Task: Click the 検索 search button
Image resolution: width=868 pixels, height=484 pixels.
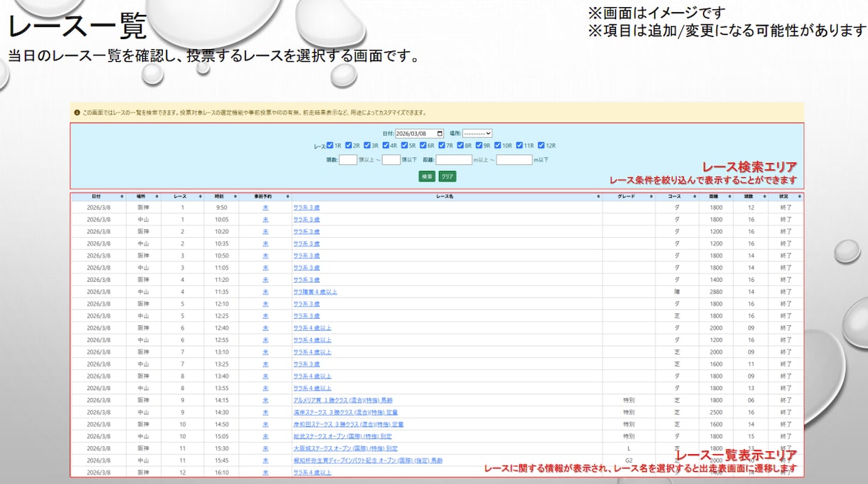Action: (427, 177)
